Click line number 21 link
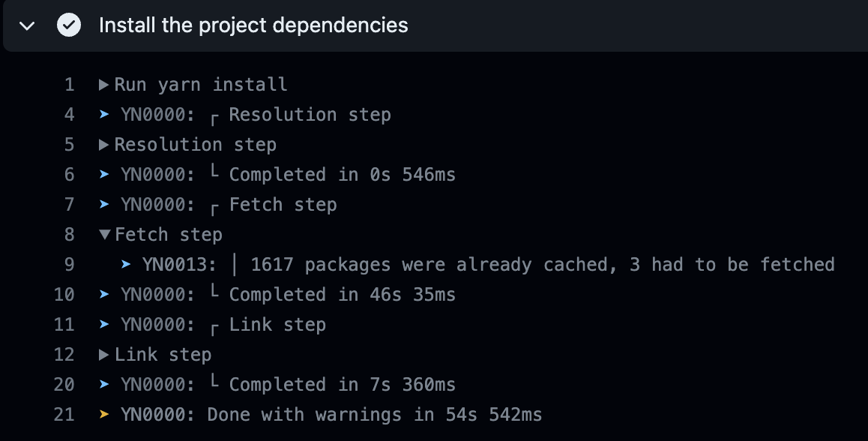Image resolution: width=868 pixels, height=441 pixels. pyautogui.click(x=64, y=415)
